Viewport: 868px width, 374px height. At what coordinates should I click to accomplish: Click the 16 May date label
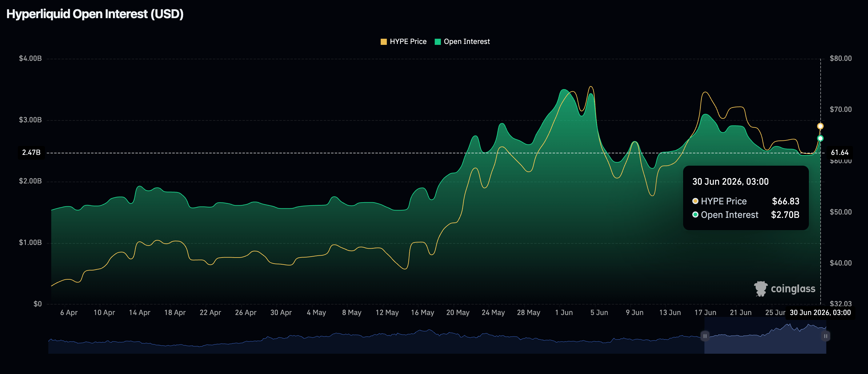tap(422, 313)
